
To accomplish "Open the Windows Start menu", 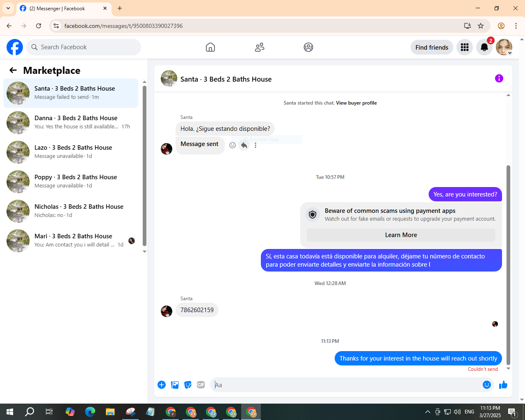I will tap(10, 412).
